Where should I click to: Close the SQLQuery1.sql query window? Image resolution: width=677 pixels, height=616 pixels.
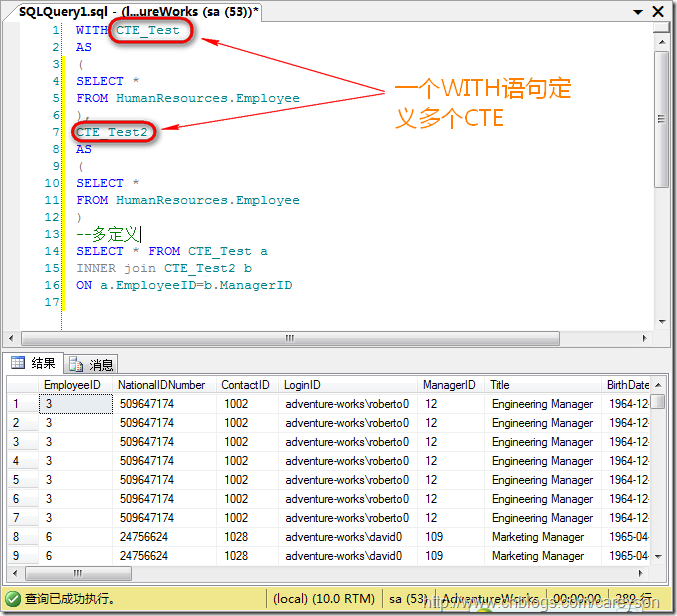tap(658, 10)
